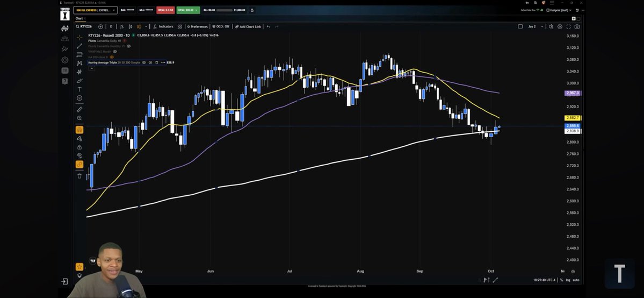Open the performance stats sidebar icon
Viewport: 644px width, 298px height.
[65, 49]
